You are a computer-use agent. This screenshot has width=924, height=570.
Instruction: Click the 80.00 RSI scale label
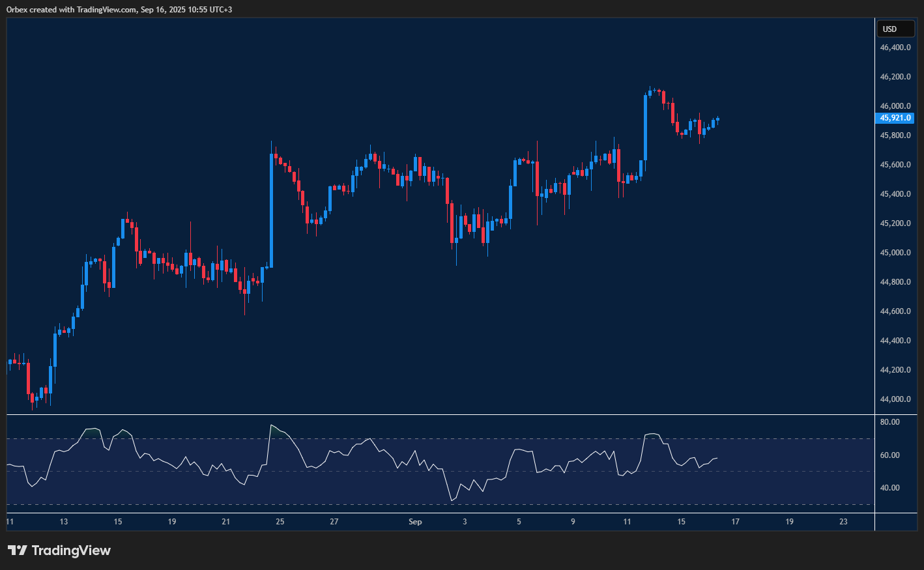[889, 422]
